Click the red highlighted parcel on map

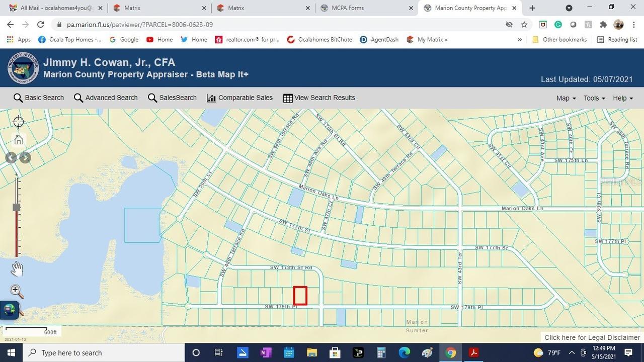pos(300,296)
